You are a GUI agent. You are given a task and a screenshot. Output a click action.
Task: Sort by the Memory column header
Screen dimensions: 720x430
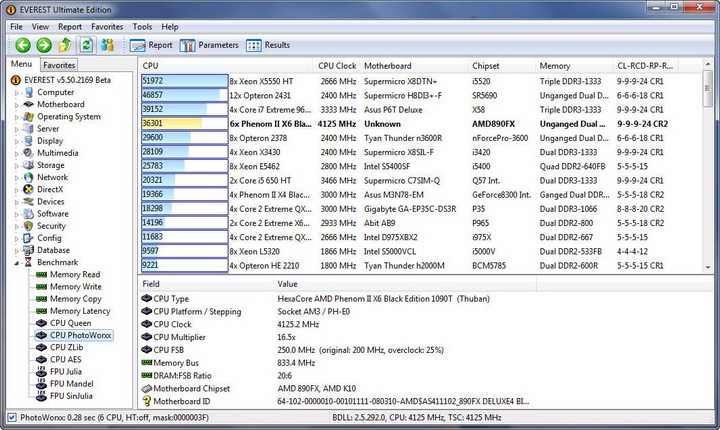574,66
